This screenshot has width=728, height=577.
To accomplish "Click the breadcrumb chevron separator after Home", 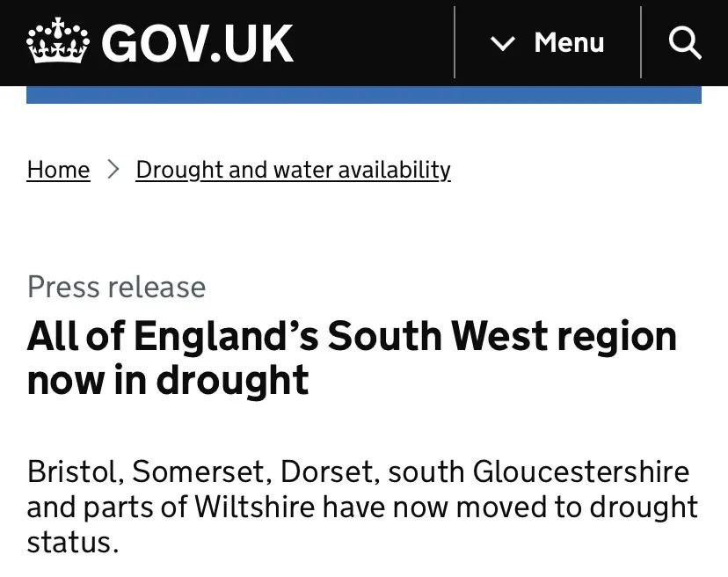I will coord(113,169).
